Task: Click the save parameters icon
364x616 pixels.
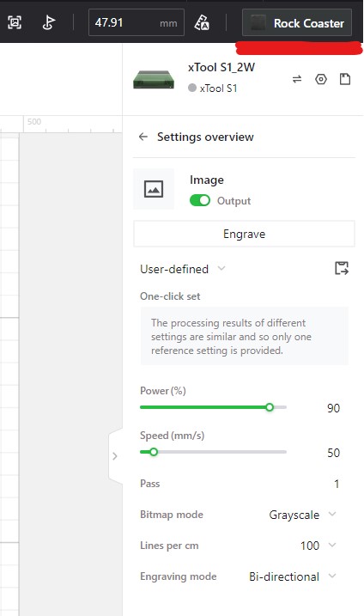Action: pyautogui.click(x=342, y=268)
